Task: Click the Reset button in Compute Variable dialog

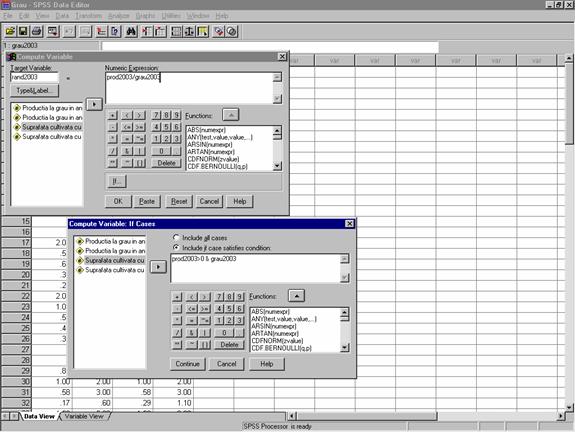Action: point(179,201)
